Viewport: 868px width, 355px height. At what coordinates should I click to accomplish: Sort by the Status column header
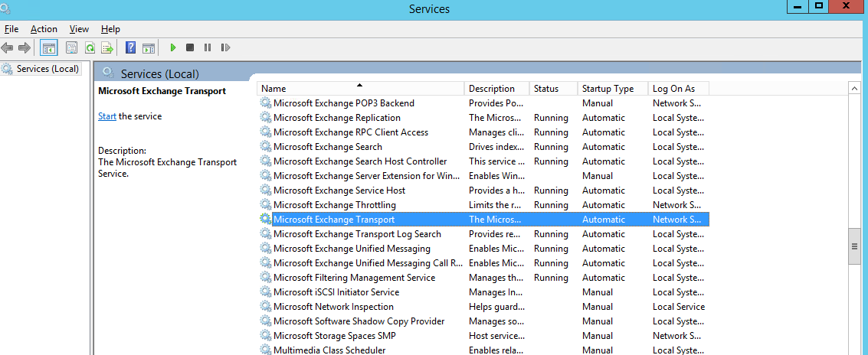click(x=554, y=89)
